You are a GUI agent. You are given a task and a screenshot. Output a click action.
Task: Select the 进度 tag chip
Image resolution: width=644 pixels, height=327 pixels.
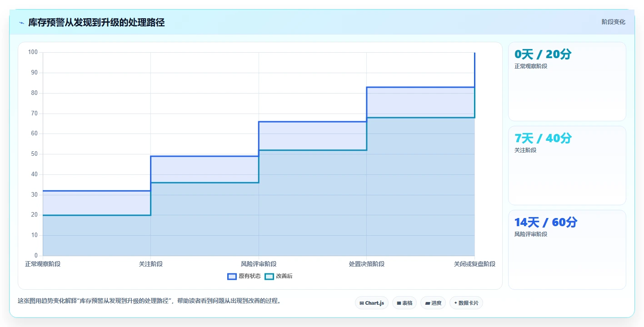pyautogui.click(x=433, y=303)
